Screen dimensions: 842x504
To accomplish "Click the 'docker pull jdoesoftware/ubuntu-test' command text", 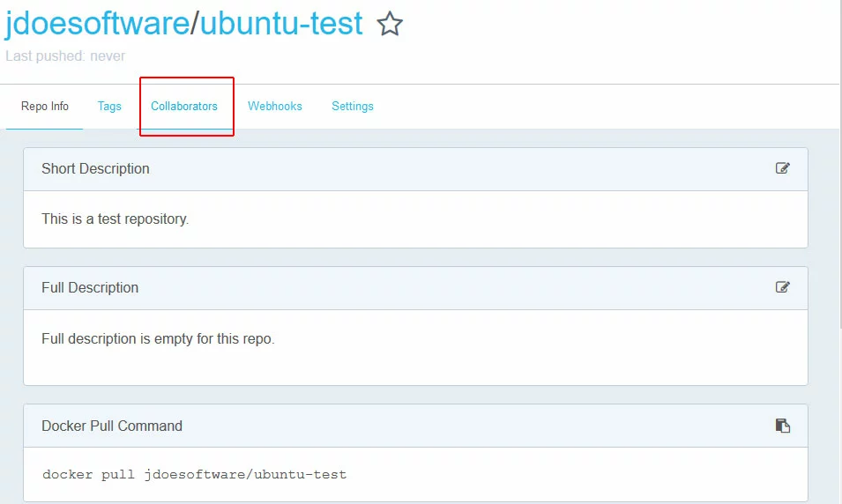I will (x=195, y=475).
